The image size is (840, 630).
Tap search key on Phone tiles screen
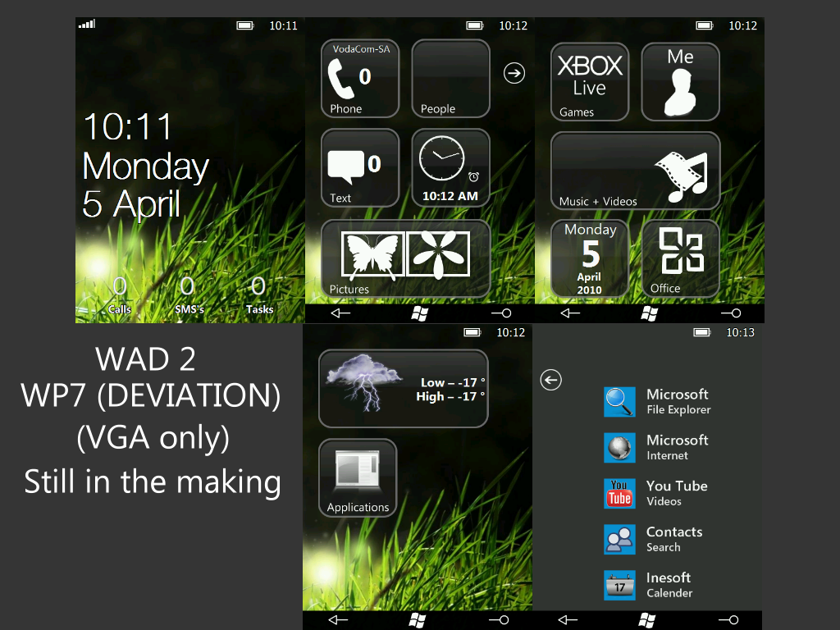pos(501,313)
